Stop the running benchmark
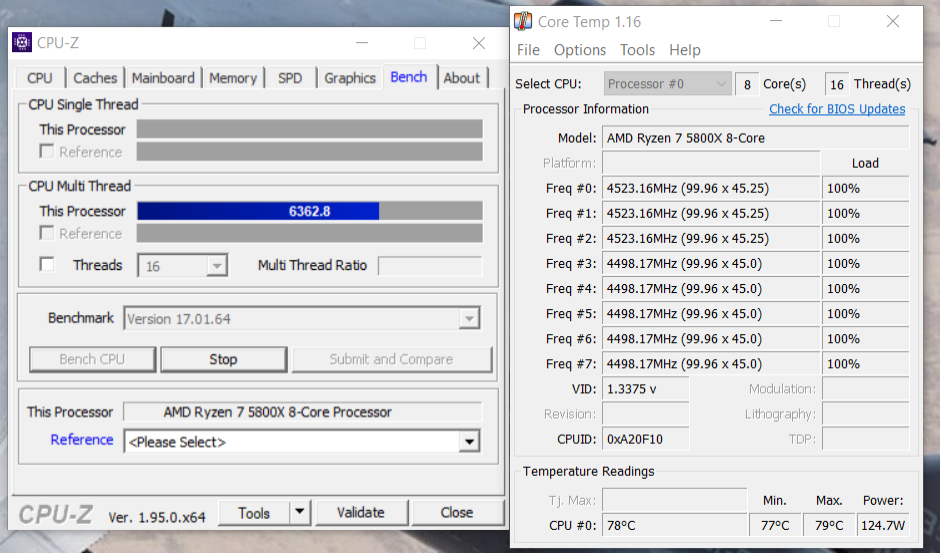Viewport: 940px width, 553px height. click(x=223, y=359)
